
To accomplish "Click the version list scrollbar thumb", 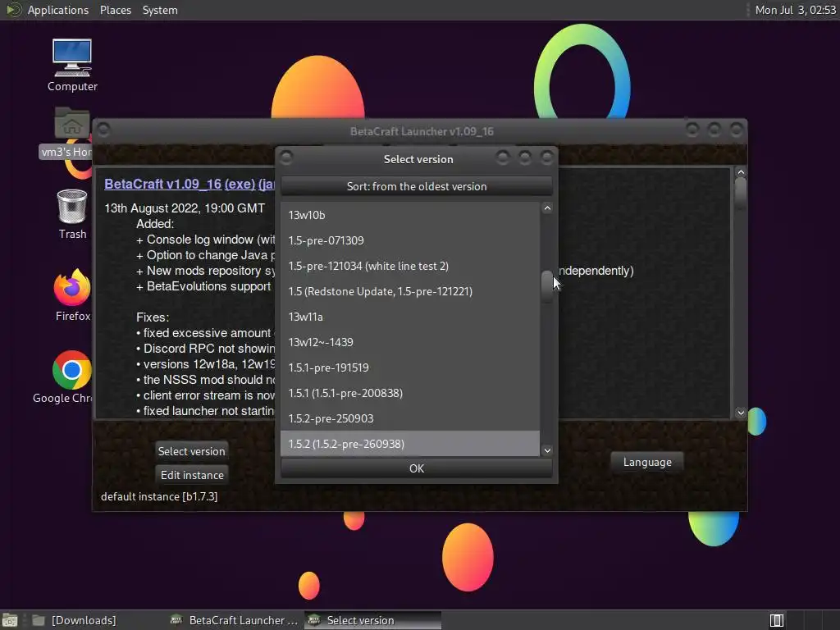I will (547, 286).
